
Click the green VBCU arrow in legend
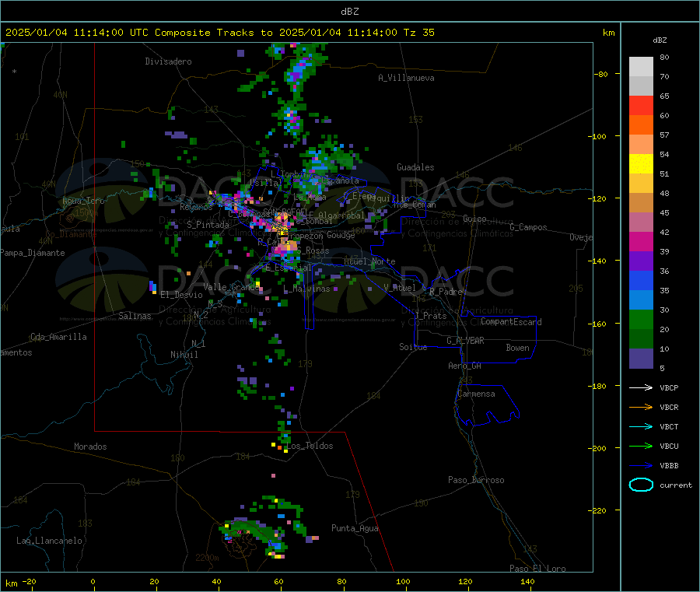(x=641, y=446)
